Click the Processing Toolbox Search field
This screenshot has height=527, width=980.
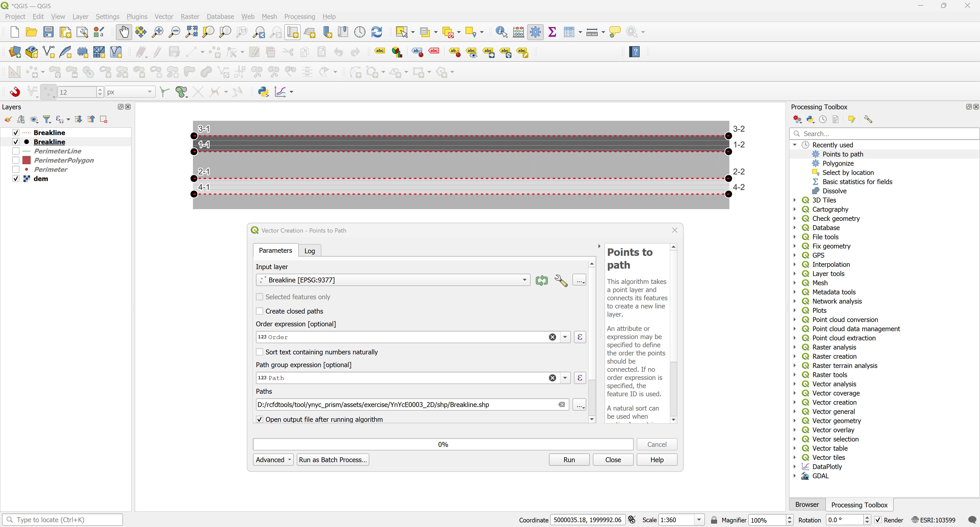click(x=884, y=134)
